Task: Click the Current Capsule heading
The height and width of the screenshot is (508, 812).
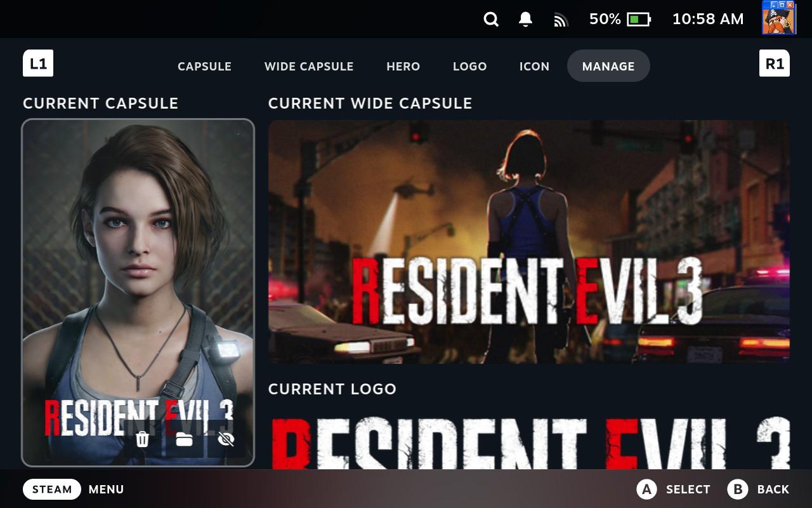Action: tap(101, 104)
